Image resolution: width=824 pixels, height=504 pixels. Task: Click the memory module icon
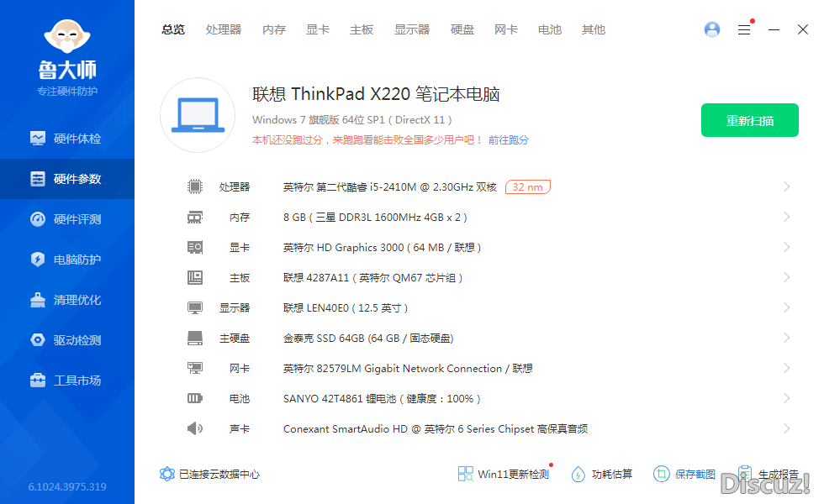coord(195,217)
